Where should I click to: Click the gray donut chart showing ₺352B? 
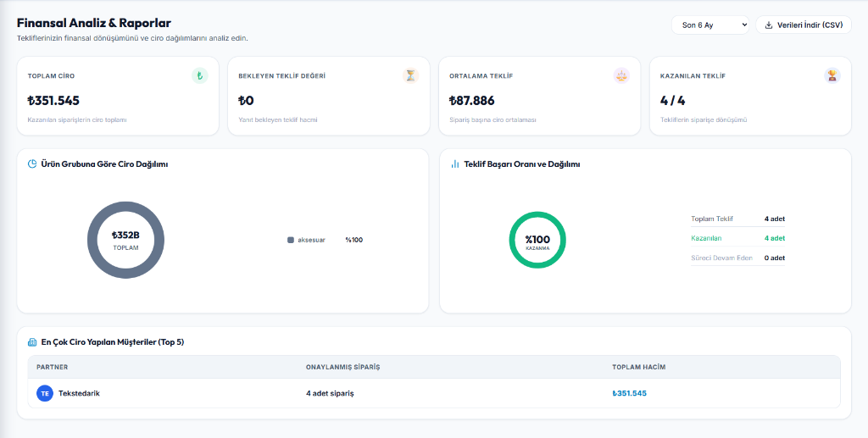point(125,240)
